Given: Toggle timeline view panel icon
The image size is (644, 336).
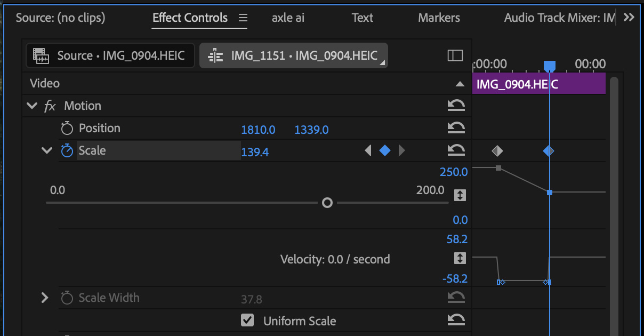Looking at the screenshot, I should coord(455,55).
